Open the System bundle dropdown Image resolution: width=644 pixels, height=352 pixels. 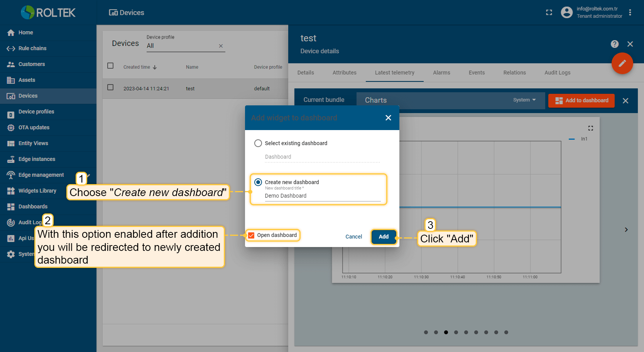524,100
